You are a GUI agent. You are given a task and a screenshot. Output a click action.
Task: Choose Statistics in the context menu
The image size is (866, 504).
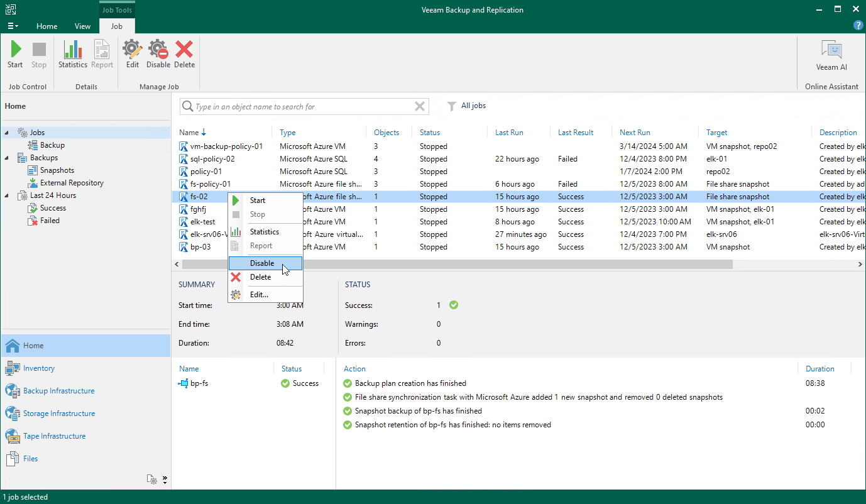click(x=265, y=232)
